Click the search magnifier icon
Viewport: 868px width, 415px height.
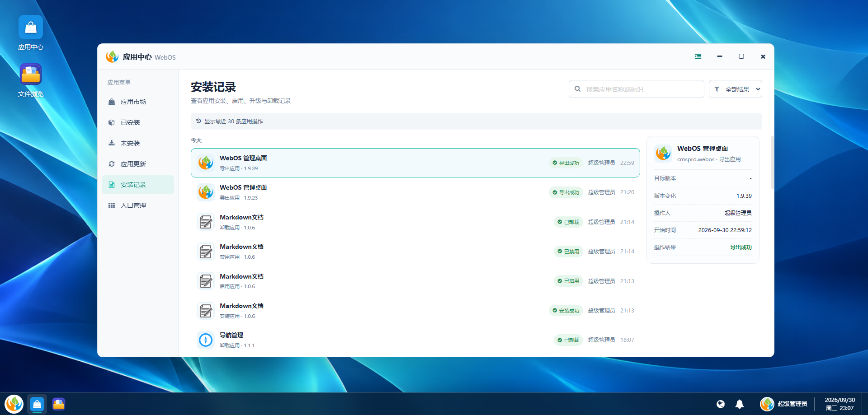click(x=578, y=89)
